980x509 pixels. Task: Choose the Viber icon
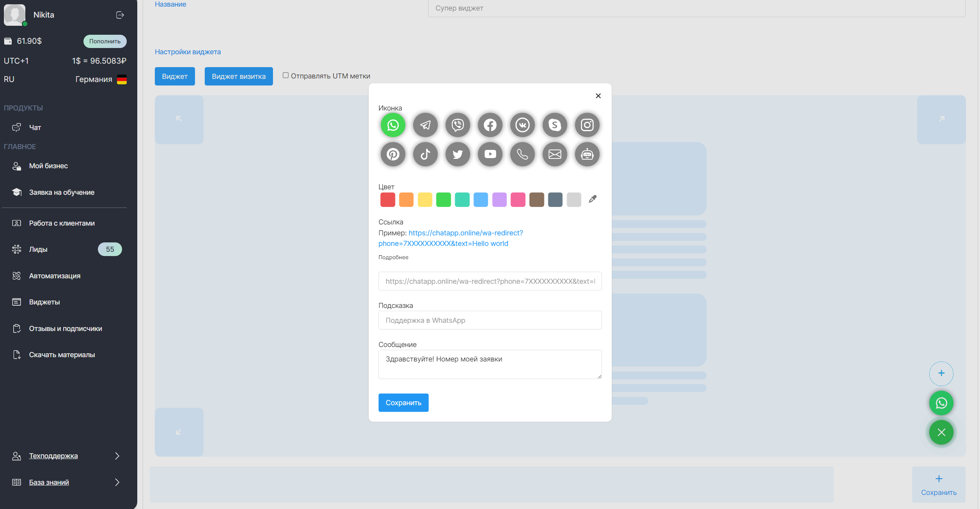[x=457, y=125]
